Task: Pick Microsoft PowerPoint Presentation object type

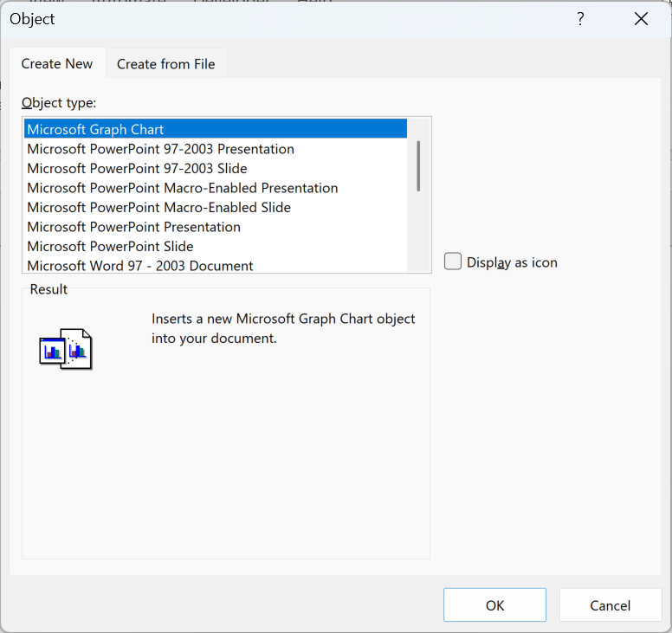Action: [x=216, y=227]
